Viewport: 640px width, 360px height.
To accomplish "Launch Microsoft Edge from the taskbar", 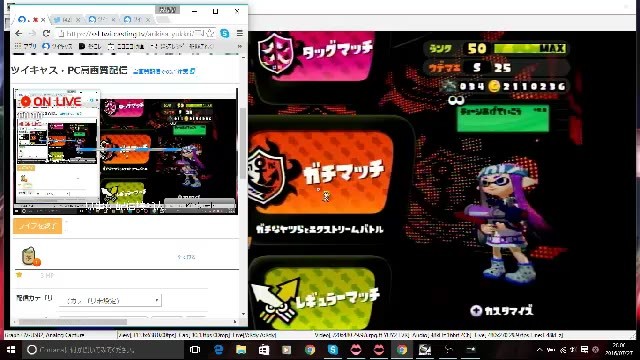I will pos(218,349).
